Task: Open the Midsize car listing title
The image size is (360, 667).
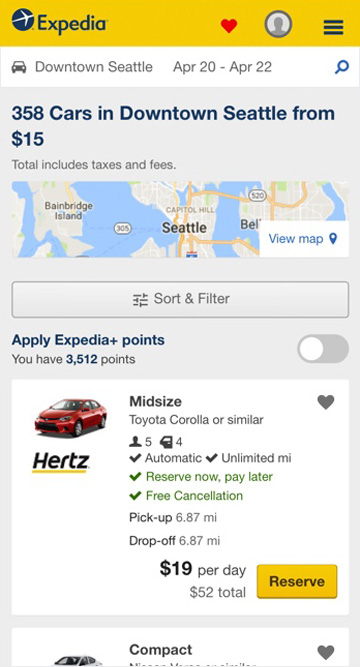Action: pyautogui.click(x=155, y=401)
